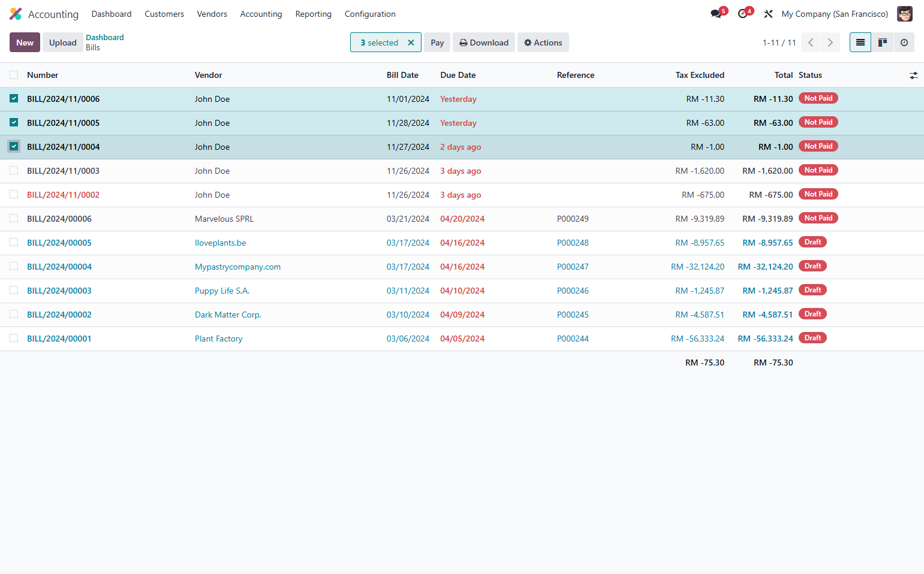Check BILL/2024/00001 row checkbox
The image size is (924, 574).
coord(14,338)
